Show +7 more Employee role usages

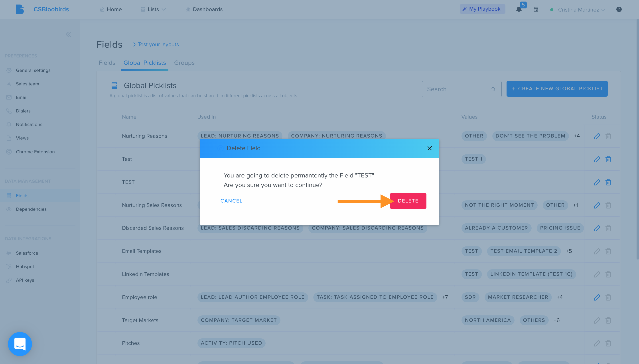[x=445, y=297]
